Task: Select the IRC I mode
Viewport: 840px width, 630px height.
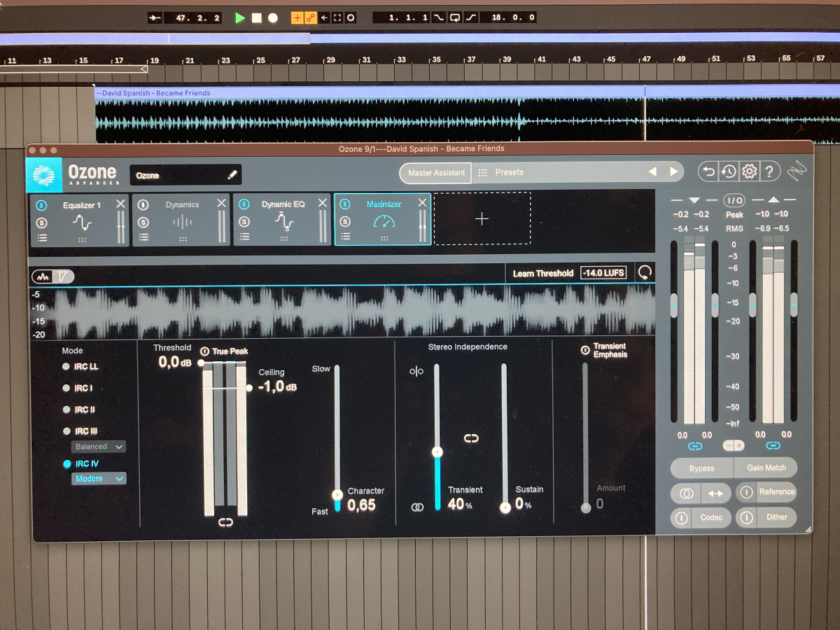Action: tap(78, 388)
